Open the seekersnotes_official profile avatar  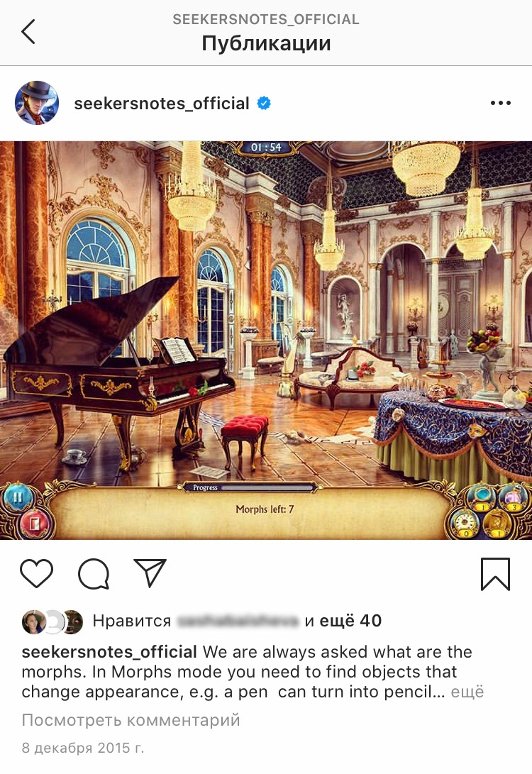click(37, 103)
